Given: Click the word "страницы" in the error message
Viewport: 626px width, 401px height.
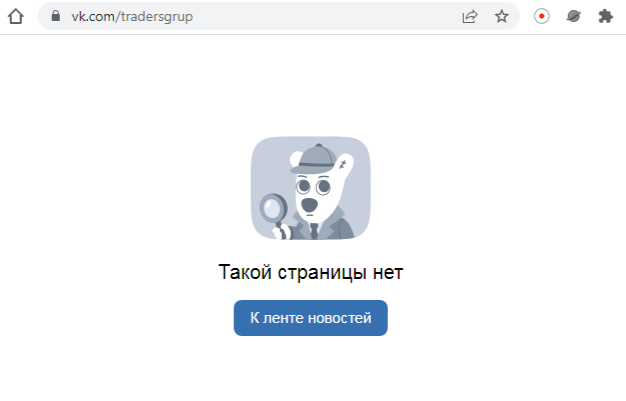Looking at the screenshot, I should point(322,273).
